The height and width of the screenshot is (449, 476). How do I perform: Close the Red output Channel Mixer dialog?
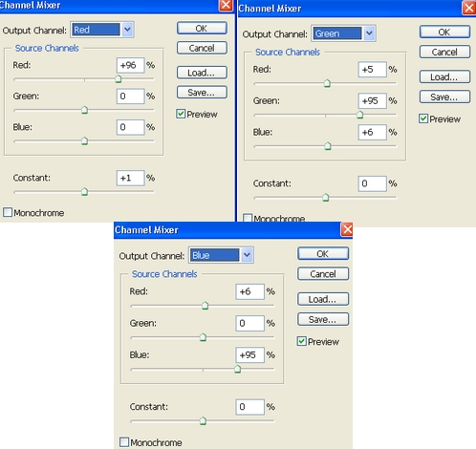pyautogui.click(x=226, y=5)
